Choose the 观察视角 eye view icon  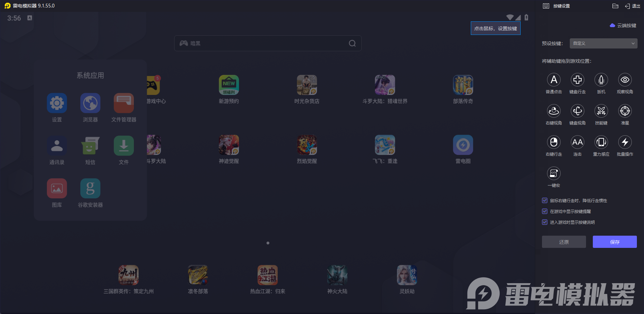(625, 80)
